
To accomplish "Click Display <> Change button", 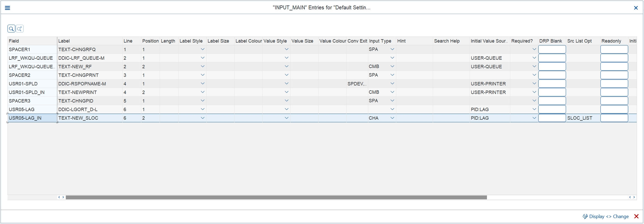I will pyautogui.click(x=605, y=216).
